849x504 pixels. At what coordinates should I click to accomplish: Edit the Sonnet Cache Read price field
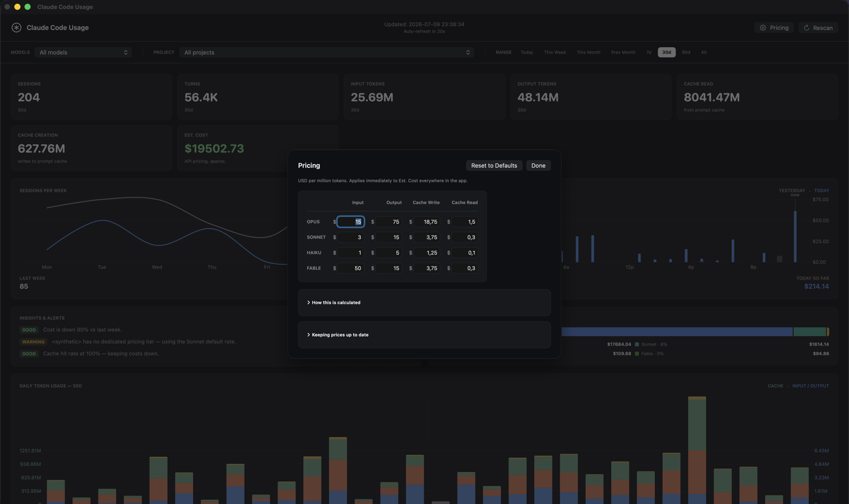(465, 237)
